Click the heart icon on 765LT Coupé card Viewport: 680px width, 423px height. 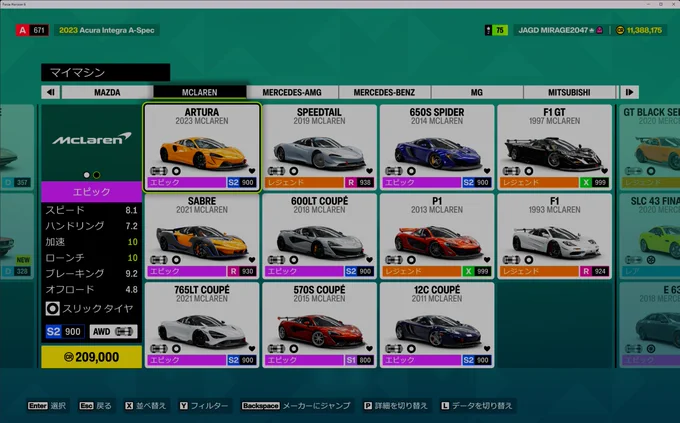point(252,348)
